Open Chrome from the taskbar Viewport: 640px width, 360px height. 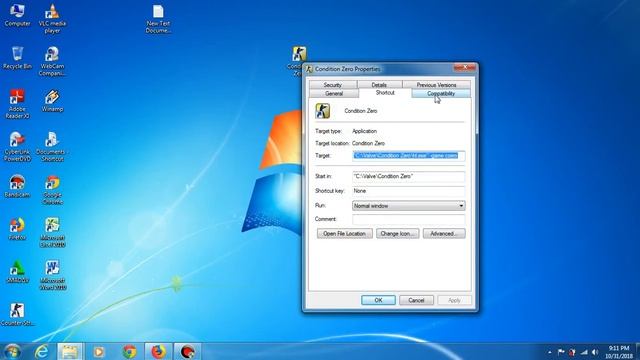pyautogui.click(x=129, y=351)
